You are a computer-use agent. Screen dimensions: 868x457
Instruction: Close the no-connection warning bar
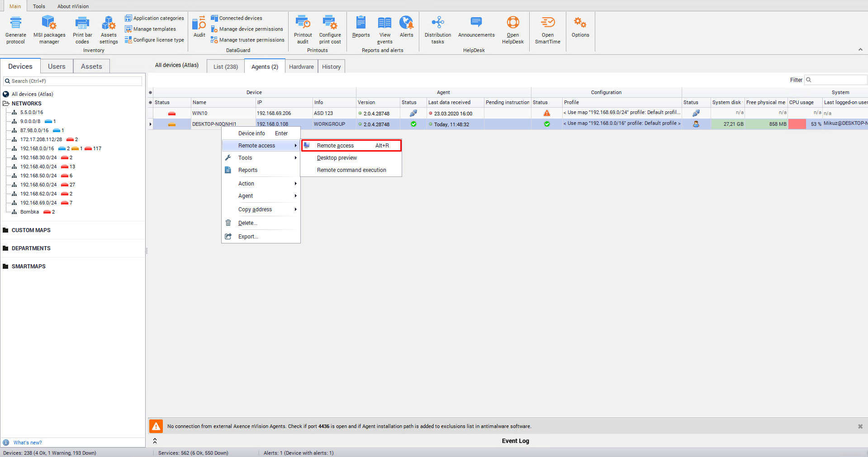(860, 426)
